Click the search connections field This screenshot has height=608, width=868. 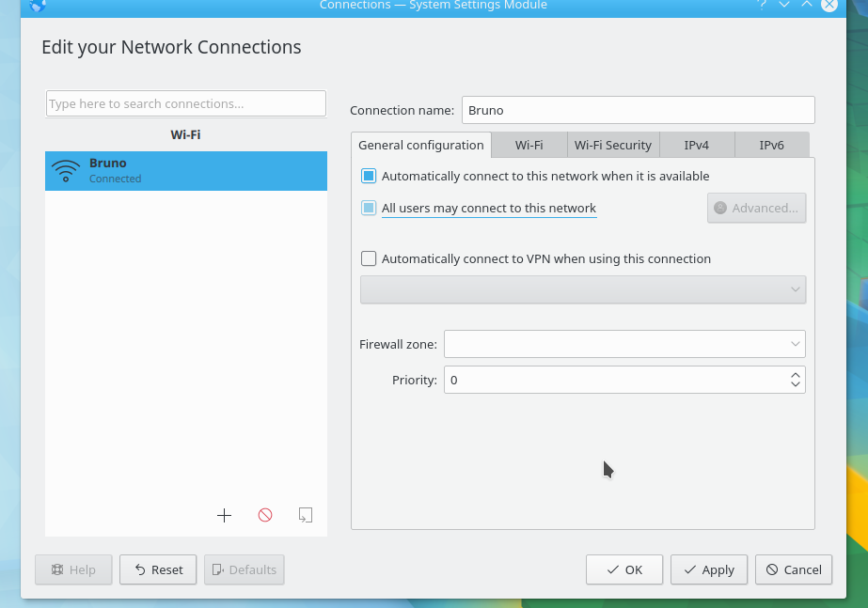coord(186,104)
